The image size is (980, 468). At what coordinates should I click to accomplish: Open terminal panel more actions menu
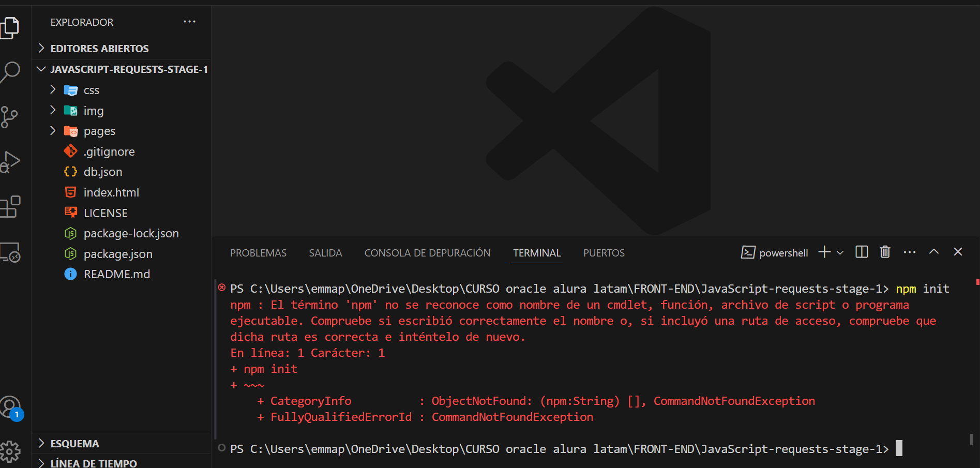[910, 252]
